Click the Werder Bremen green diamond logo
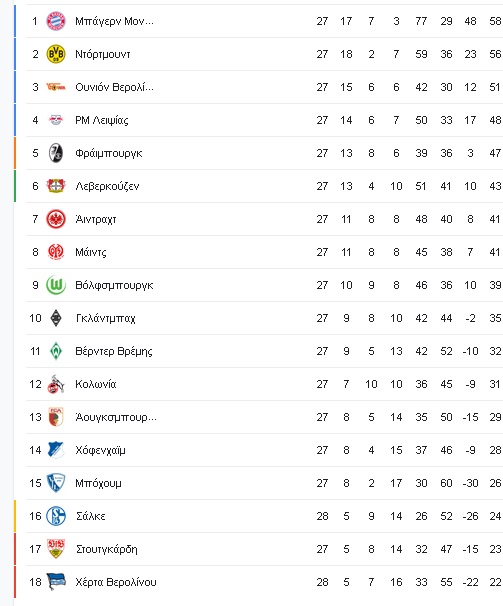503x606 pixels. [56, 351]
